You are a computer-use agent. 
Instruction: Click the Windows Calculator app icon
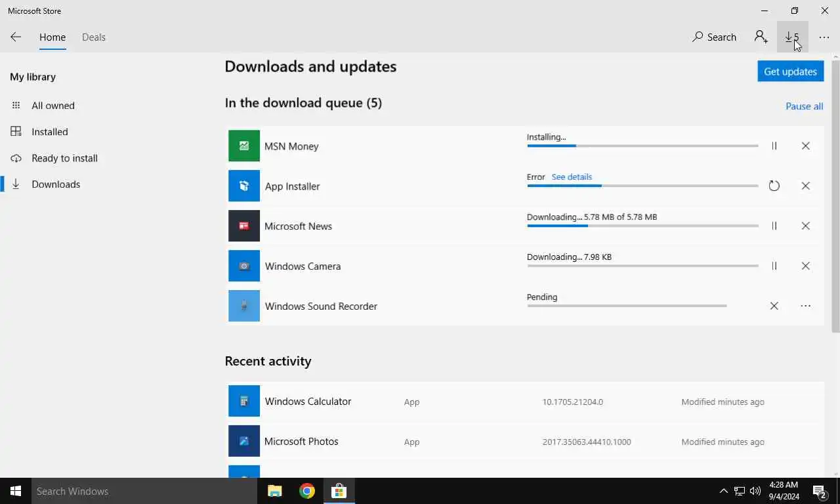click(244, 401)
